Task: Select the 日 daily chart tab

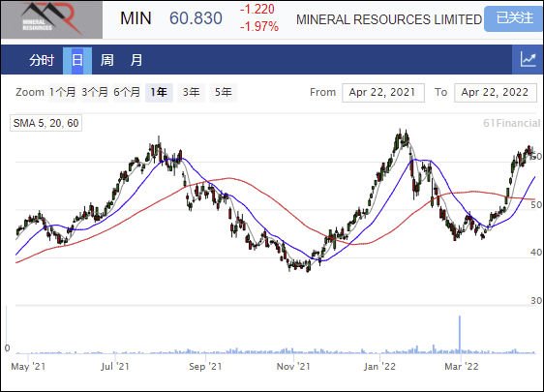Action: point(77,60)
